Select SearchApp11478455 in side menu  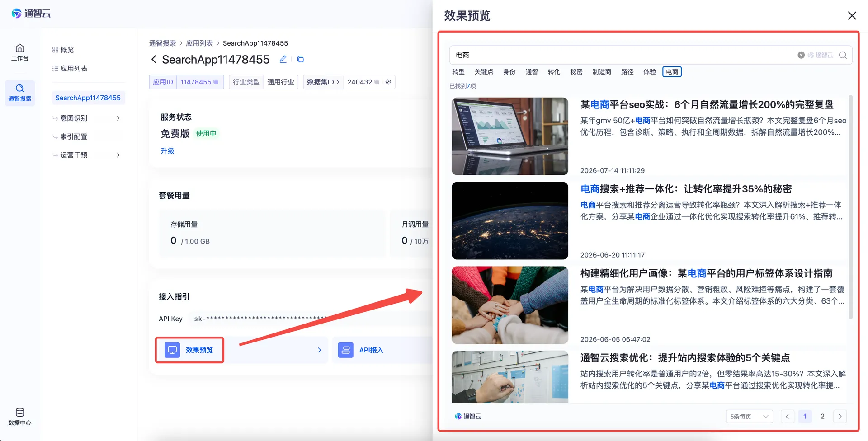click(x=88, y=98)
